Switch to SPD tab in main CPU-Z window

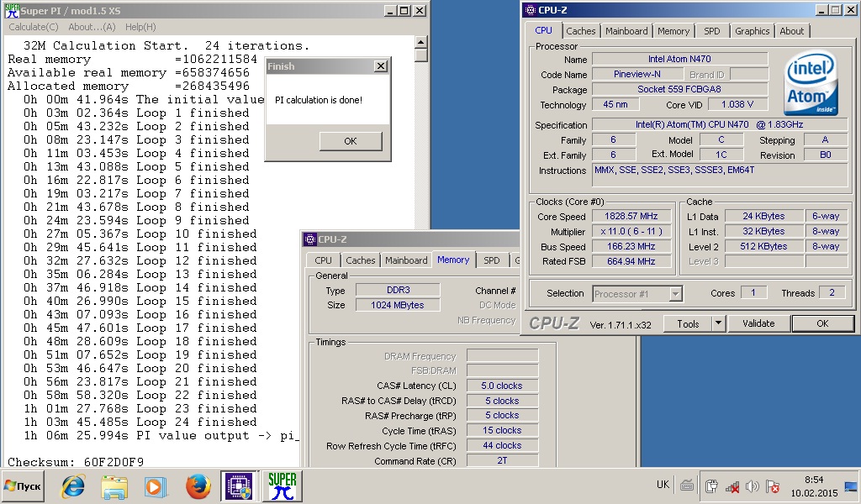pyautogui.click(x=711, y=31)
